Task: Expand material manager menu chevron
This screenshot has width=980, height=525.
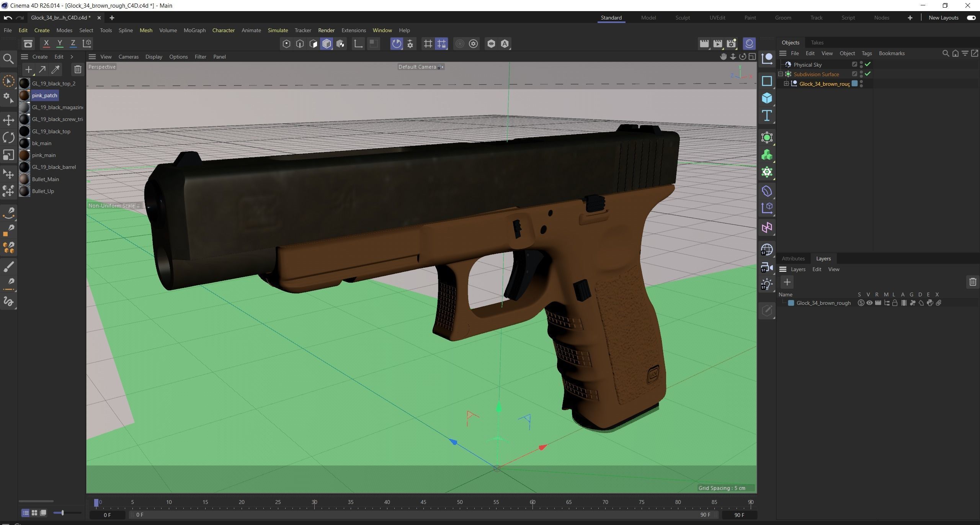Action: [72, 57]
